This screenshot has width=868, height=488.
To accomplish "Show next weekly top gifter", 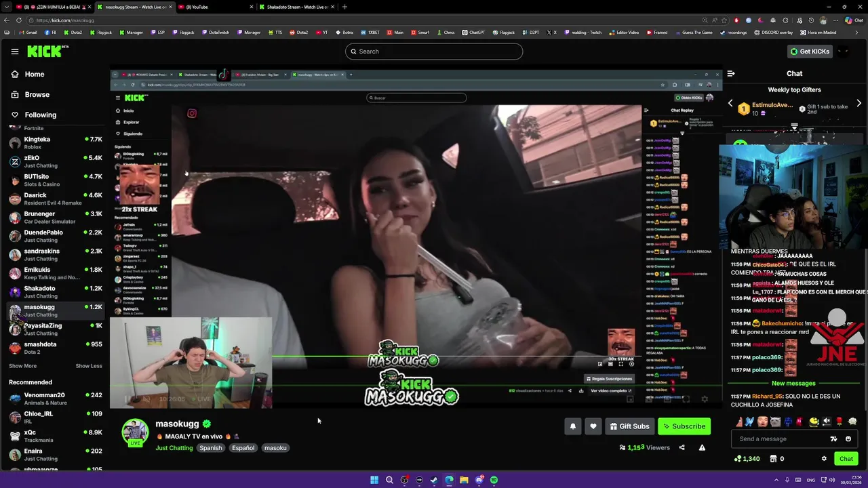I will (859, 104).
